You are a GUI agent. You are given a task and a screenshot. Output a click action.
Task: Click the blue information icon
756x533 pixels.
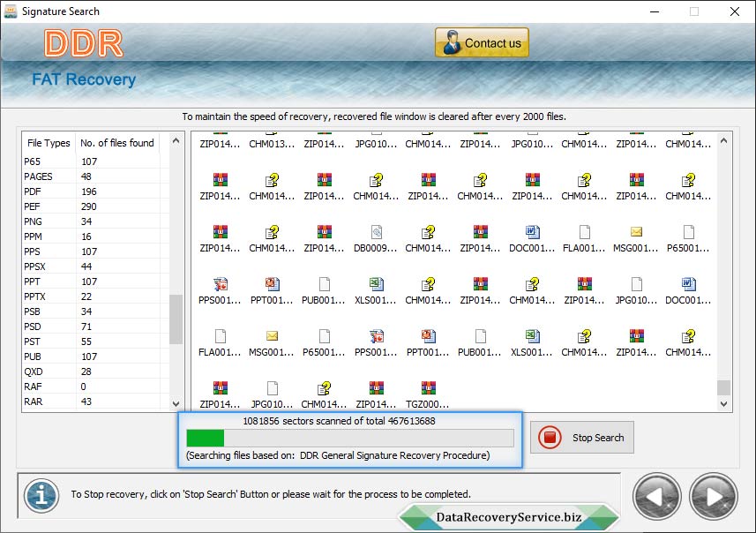tap(41, 495)
